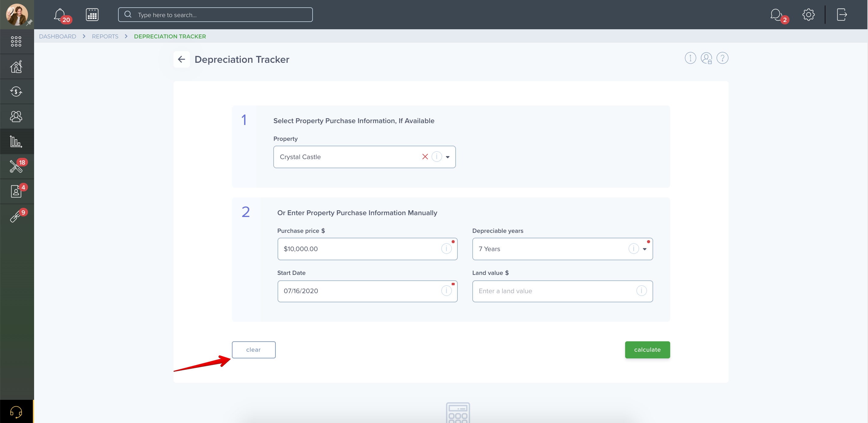Open the chat messages icon
Image resolution: width=868 pixels, height=423 pixels.
coord(776,15)
